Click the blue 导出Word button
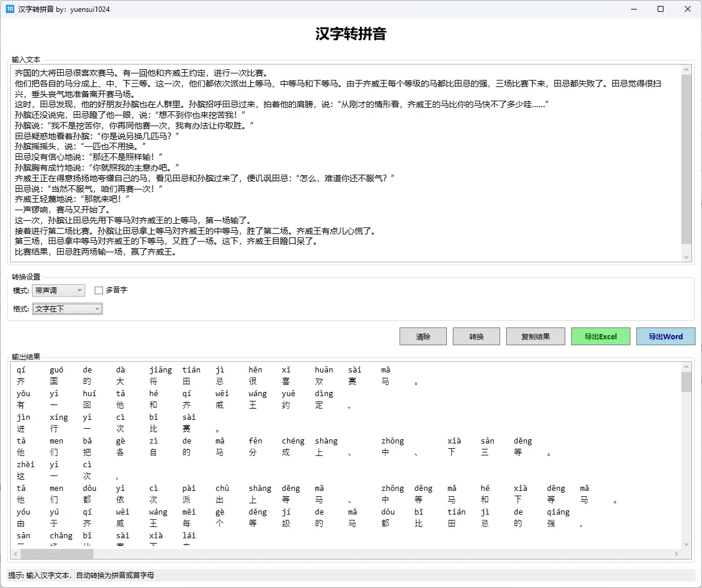702x588 pixels. pyautogui.click(x=666, y=336)
